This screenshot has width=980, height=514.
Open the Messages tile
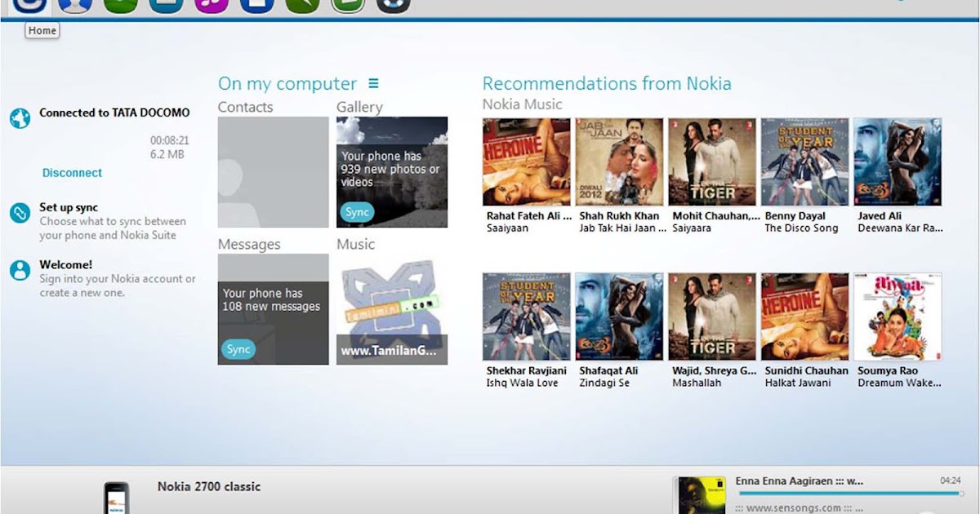point(274,309)
